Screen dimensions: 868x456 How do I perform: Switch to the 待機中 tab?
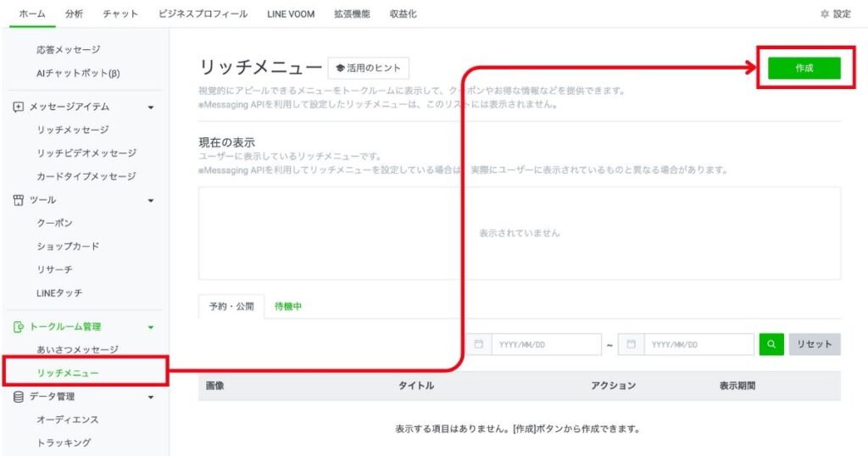[288, 307]
